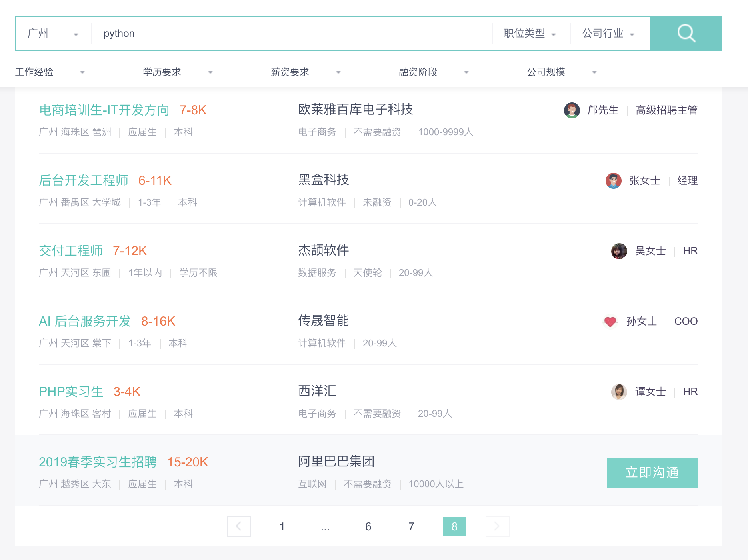
Task: Expand the 公司行业 dropdown
Action: pos(609,34)
